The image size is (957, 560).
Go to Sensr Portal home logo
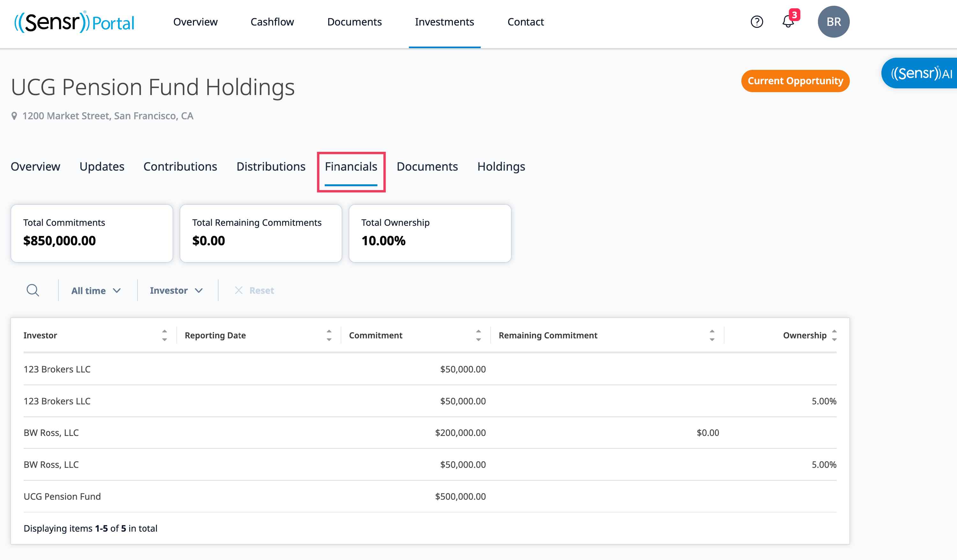[74, 22]
